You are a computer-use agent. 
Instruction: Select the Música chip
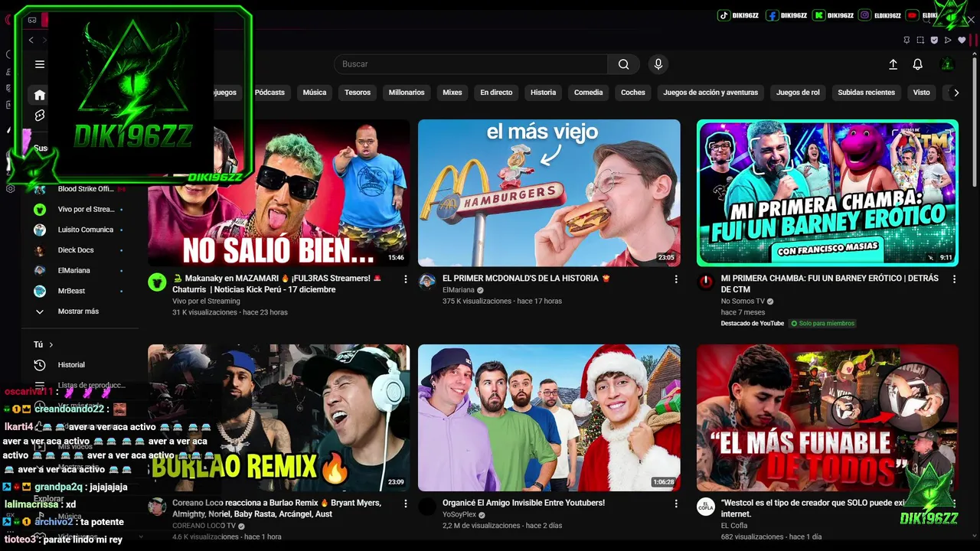pyautogui.click(x=315, y=93)
